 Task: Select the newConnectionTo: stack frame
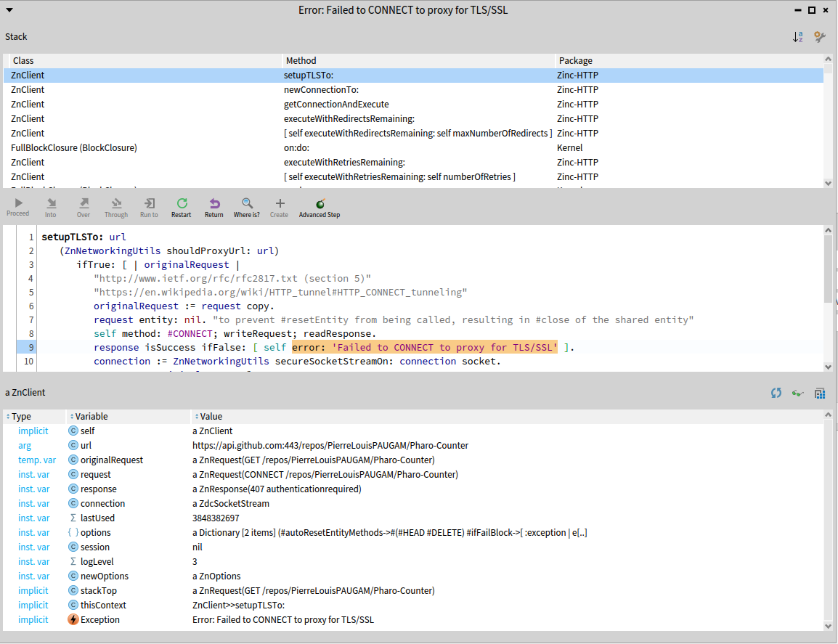click(x=413, y=90)
